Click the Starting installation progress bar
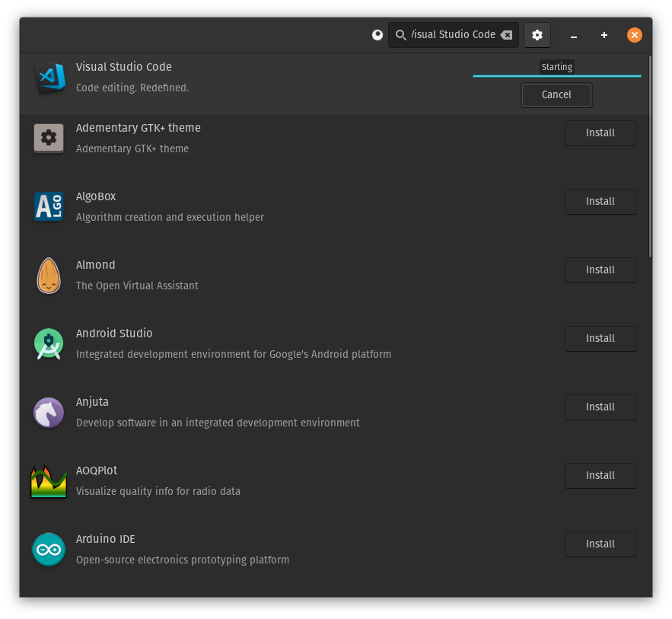 556,76
